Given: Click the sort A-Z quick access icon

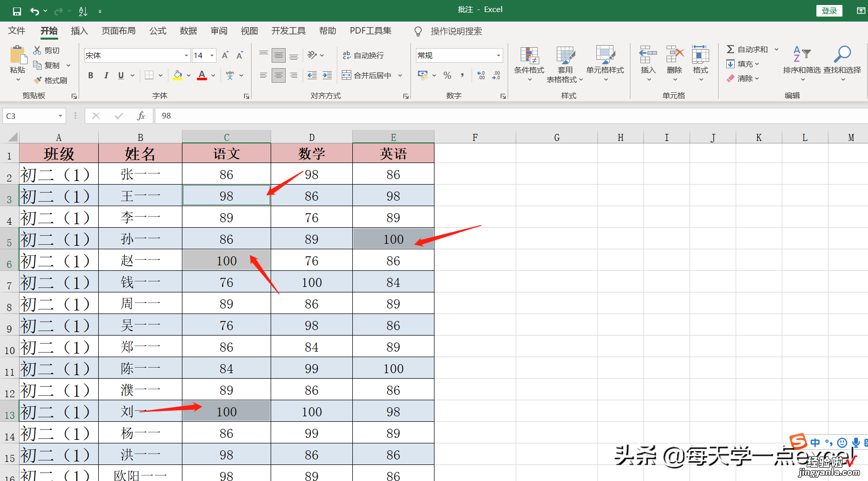Looking at the screenshot, I should point(83,11).
